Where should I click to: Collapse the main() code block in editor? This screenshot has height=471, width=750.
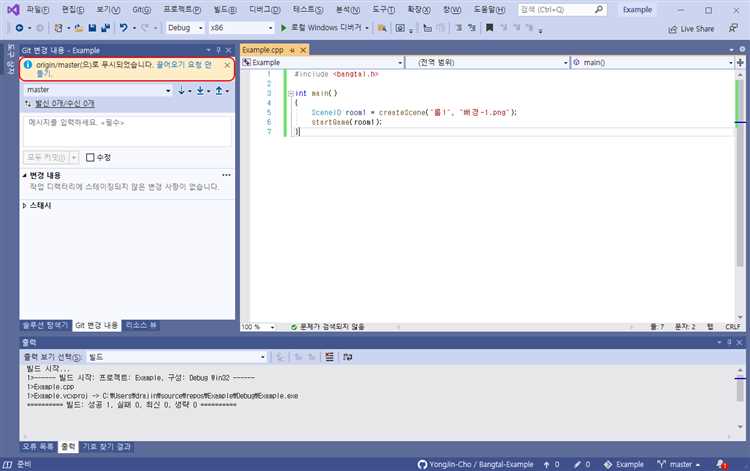[290, 93]
